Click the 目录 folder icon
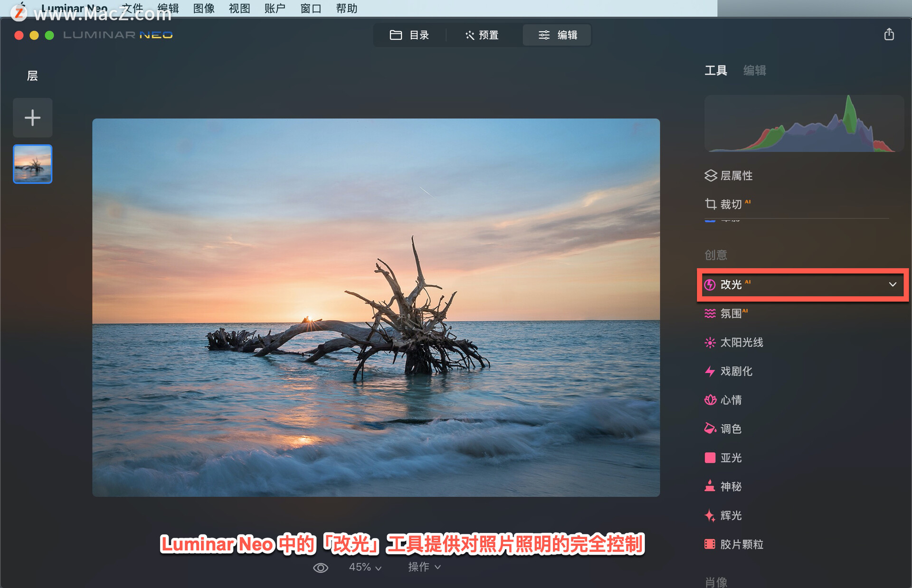The image size is (912, 588). (396, 35)
